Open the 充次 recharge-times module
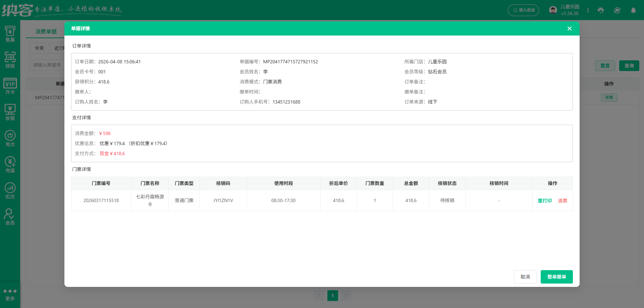The width and height of the screenshot is (644, 308). [x=10, y=138]
